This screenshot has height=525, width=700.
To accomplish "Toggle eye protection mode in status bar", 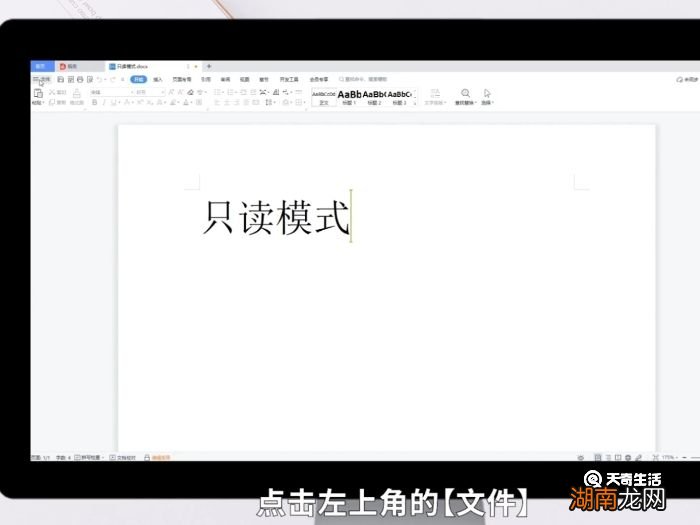I will point(580,458).
